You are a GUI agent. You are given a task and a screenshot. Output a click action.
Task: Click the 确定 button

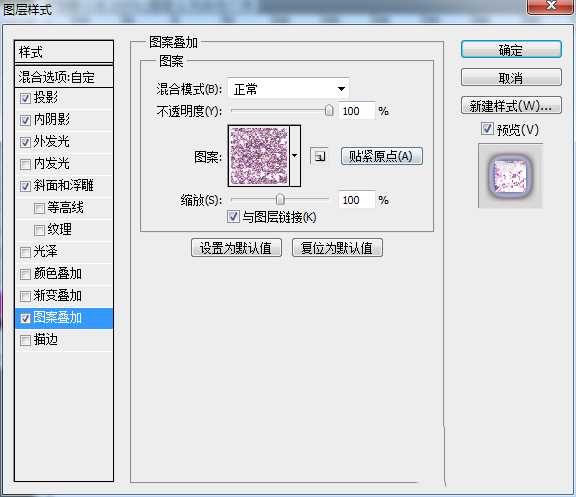tap(511, 50)
